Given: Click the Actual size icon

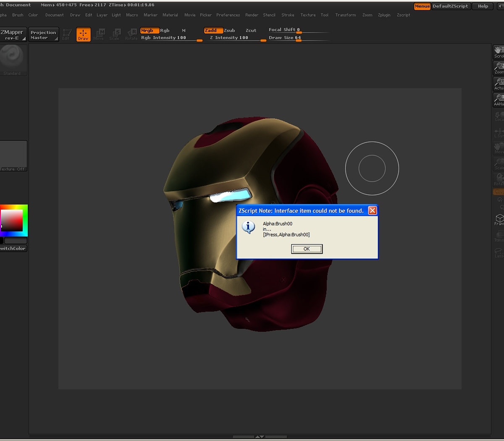Looking at the screenshot, I should coord(499,84).
